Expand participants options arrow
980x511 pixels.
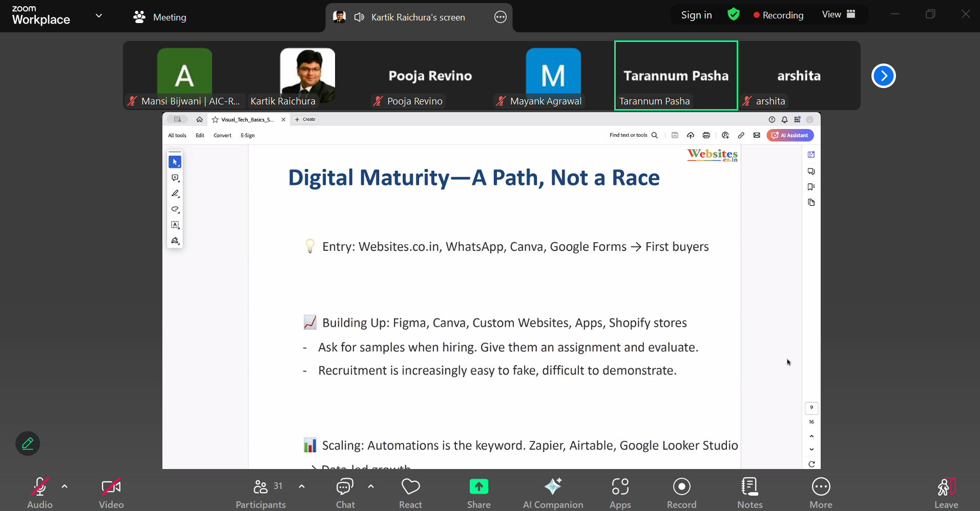tap(302, 486)
